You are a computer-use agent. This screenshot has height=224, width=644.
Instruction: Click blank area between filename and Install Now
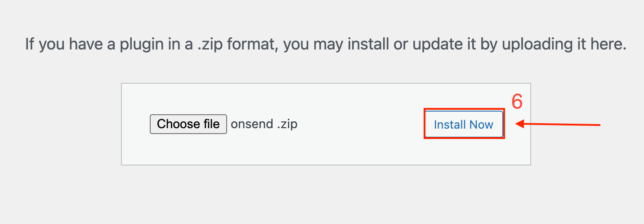pyautogui.click(x=360, y=124)
